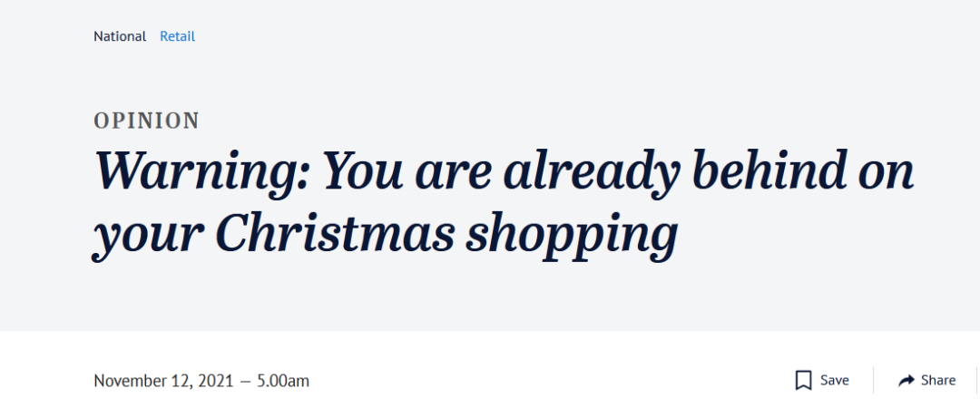Open the Retail category link
This screenshot has width=980, height=408.
point(178,36)
